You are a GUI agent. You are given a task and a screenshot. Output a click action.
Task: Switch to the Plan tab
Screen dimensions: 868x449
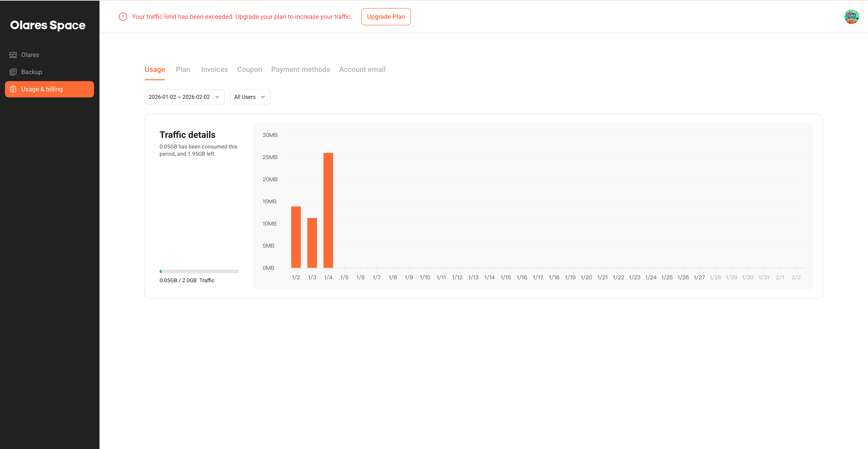pos(183,69)
